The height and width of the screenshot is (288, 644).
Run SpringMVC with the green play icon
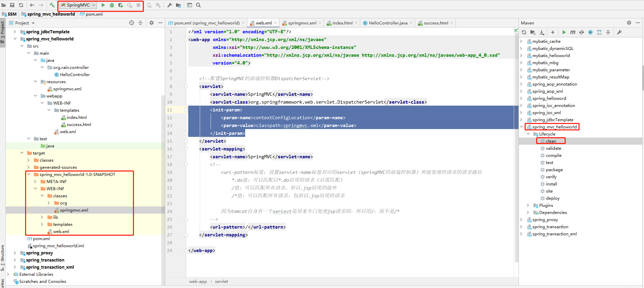(x=103, y=5)
